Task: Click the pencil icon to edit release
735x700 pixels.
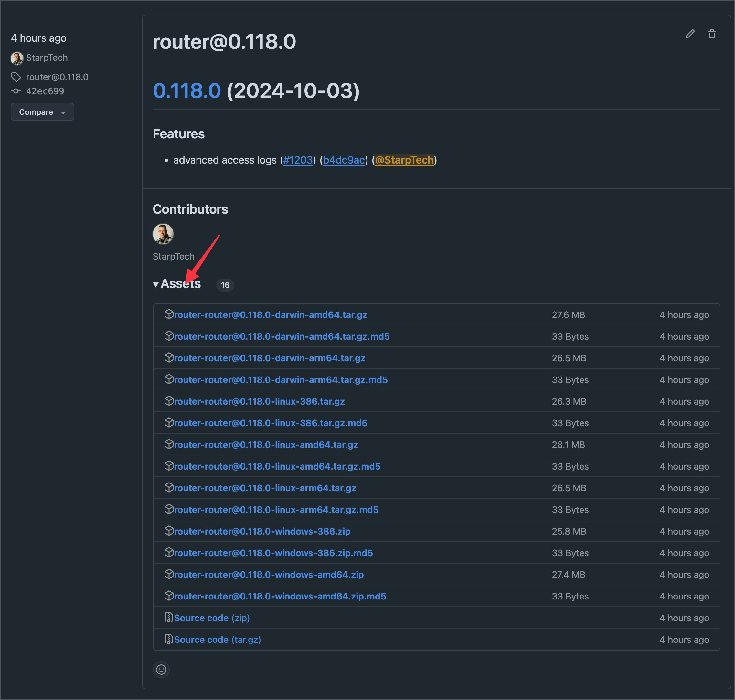Action: (x=690, y=34)
